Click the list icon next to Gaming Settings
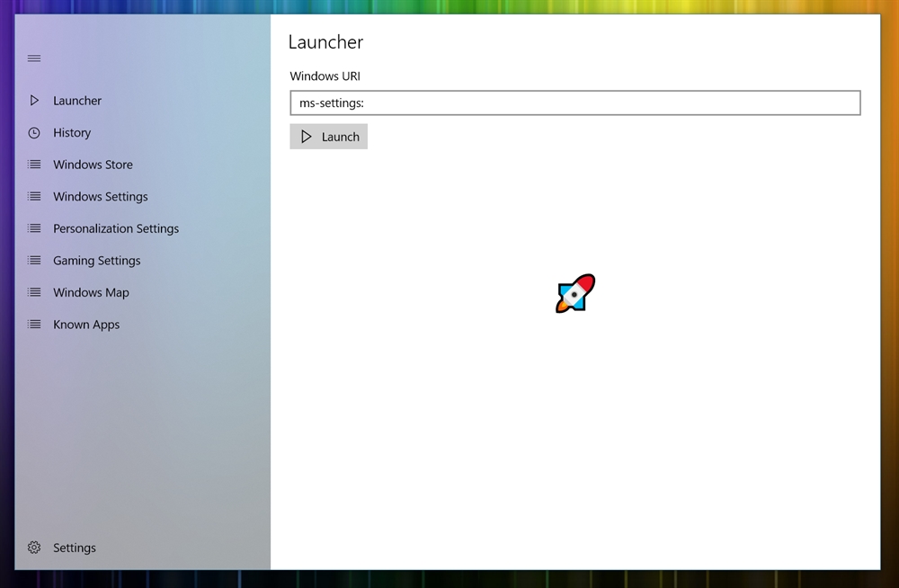The height and width of the screenshot is (588, 899). click(34, 260)
